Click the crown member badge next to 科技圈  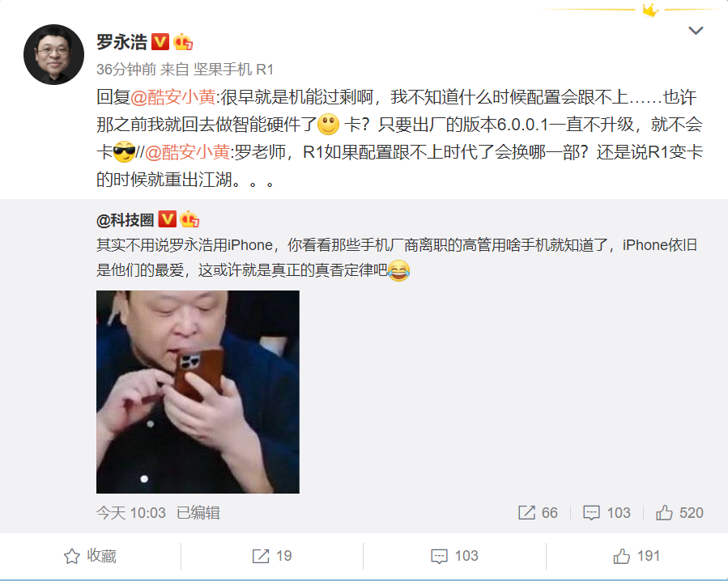(x=189, y=219)
